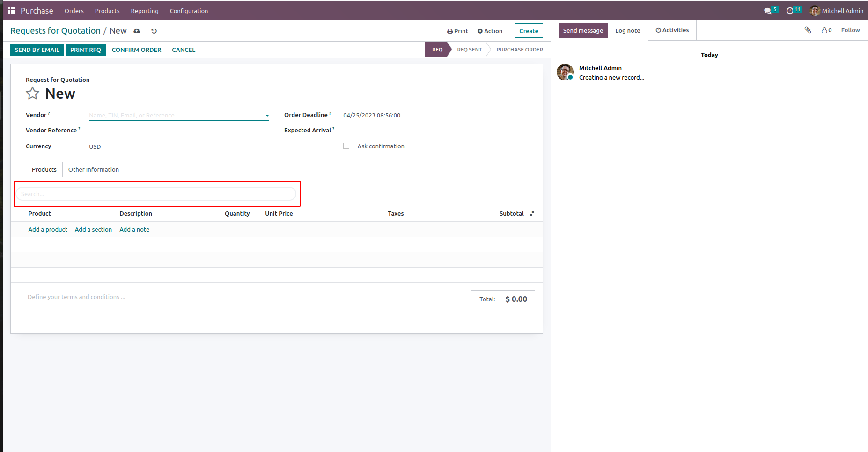Screen dimensions: 868x452
Task: Mark the RFQ with the priority star
Action: [x=32, y=94]
